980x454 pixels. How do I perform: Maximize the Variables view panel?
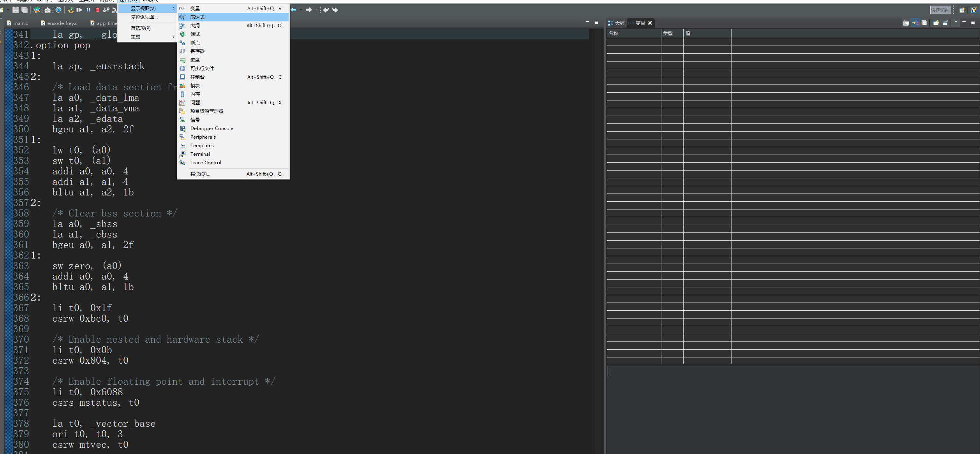coord(973,23)
